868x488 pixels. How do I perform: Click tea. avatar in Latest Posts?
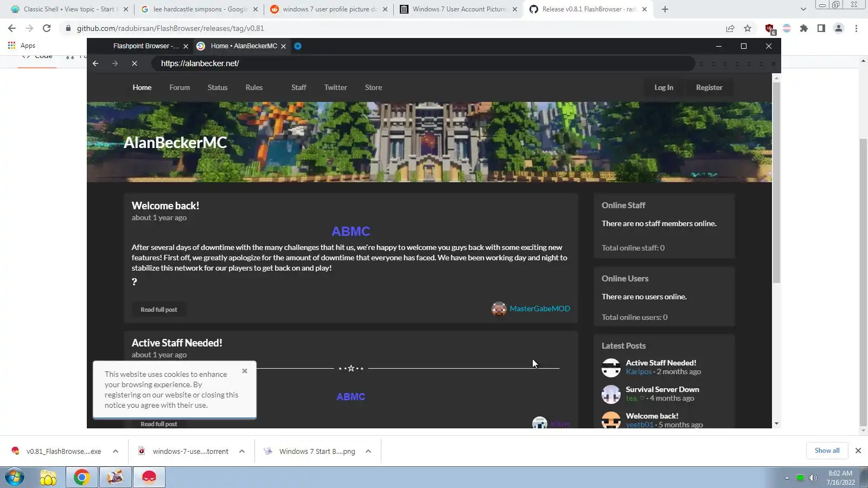pos(611,394)
